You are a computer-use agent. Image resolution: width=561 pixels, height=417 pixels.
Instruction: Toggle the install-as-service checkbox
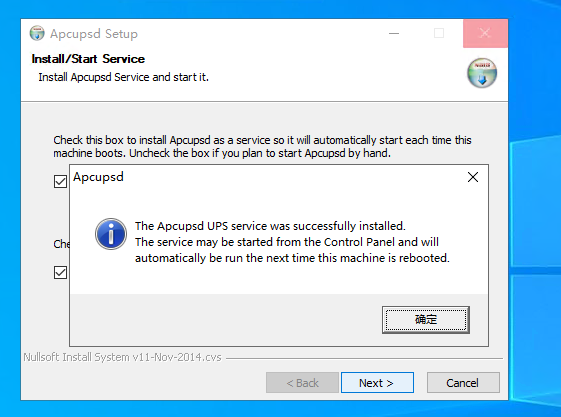tap(60, 181)
